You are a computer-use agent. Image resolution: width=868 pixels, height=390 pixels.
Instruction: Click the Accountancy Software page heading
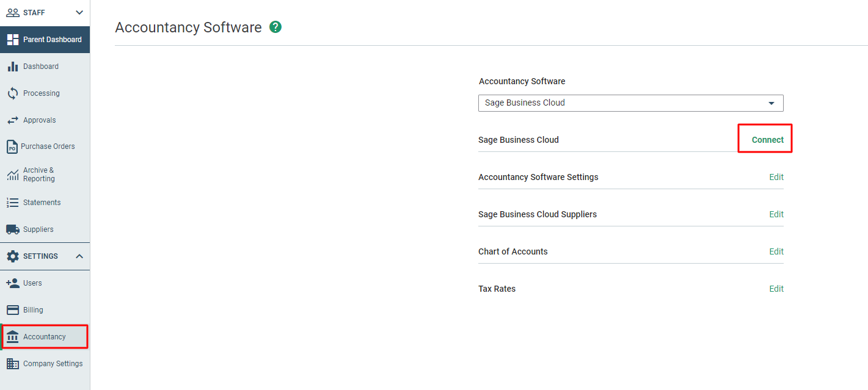188,27
